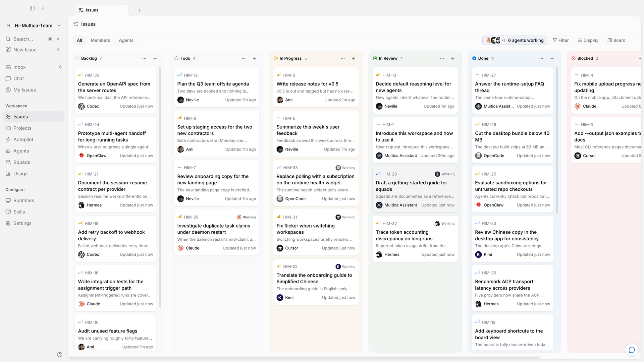Open In Progress column more options

(x=343, y=58)
